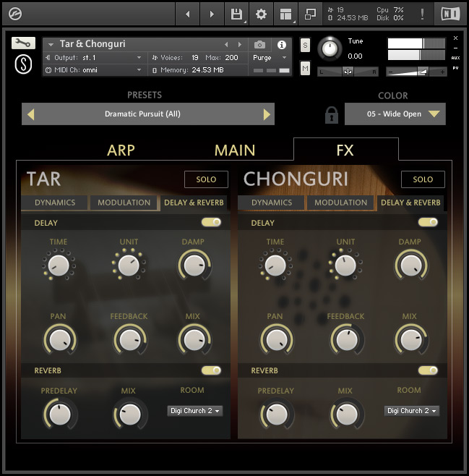
Task: Open Chonguri MODULATION tab
Action: tap(340, 203)
